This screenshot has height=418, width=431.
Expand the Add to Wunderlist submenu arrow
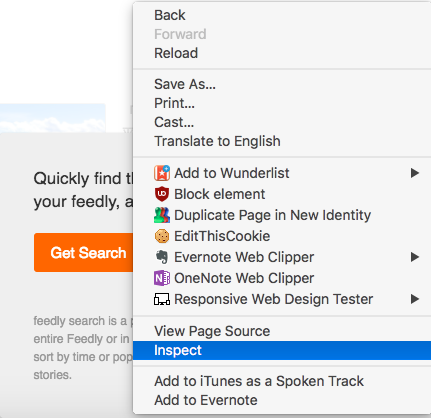[415, 173]
